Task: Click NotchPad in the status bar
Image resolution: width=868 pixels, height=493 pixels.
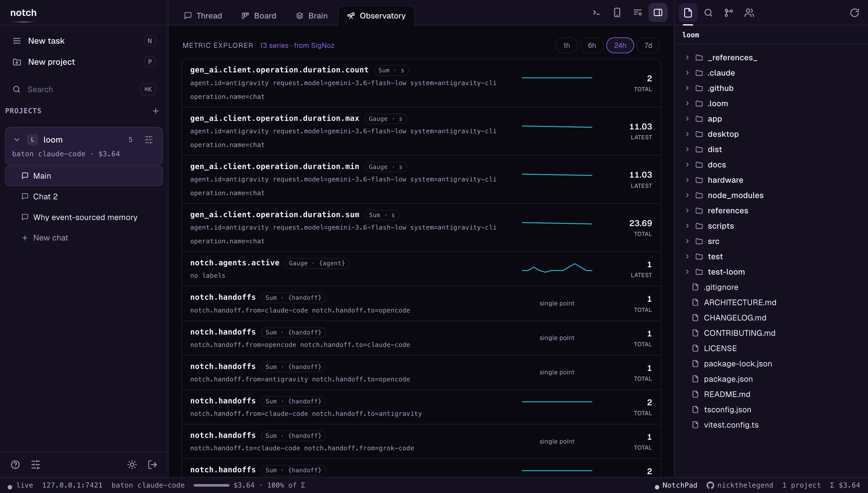Action: tap(680, 485)
